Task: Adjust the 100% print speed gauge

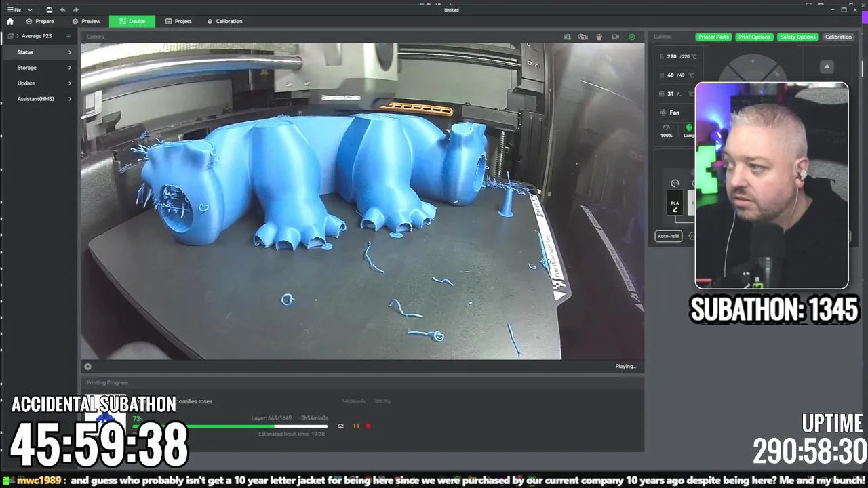Action: 667,131
